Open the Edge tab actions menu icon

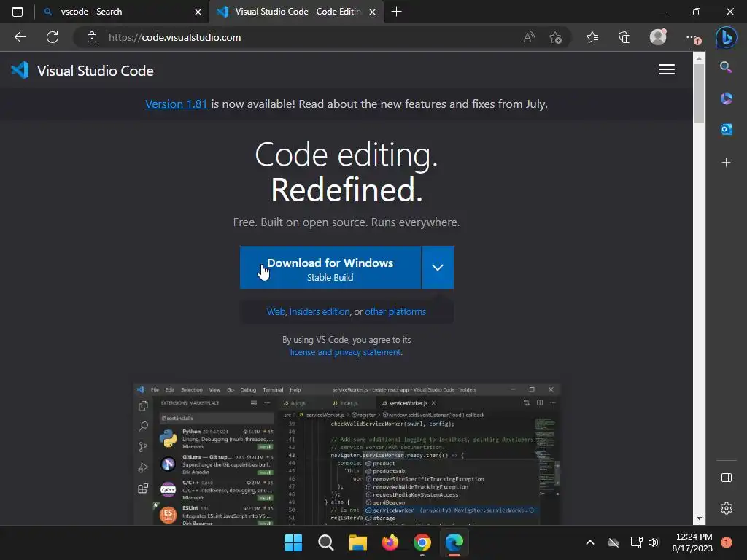(18, 12)
